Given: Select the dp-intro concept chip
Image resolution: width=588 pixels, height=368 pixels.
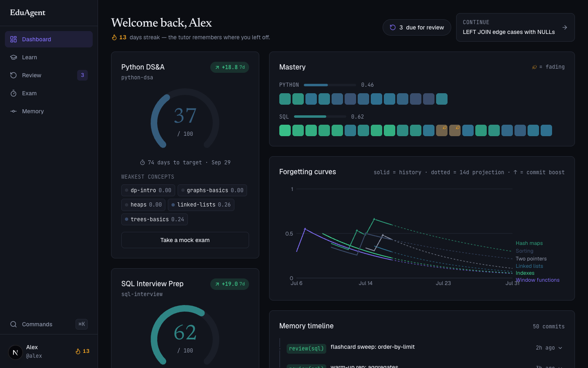Looking at the screenshot, I should (148, 191).
